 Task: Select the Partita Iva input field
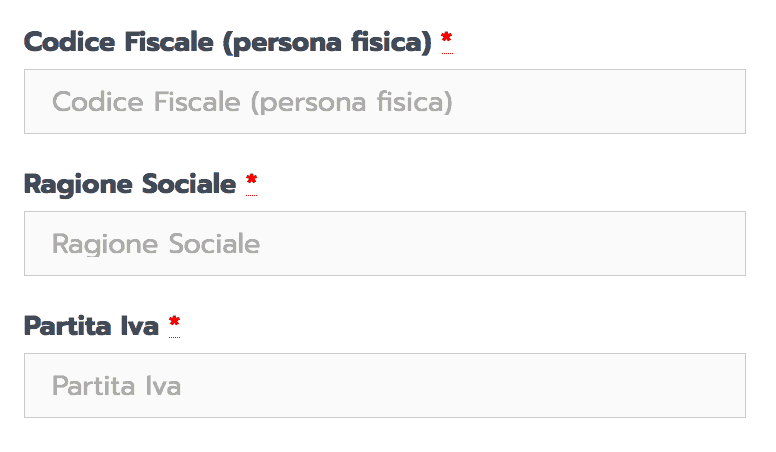[x=385, y=385]
